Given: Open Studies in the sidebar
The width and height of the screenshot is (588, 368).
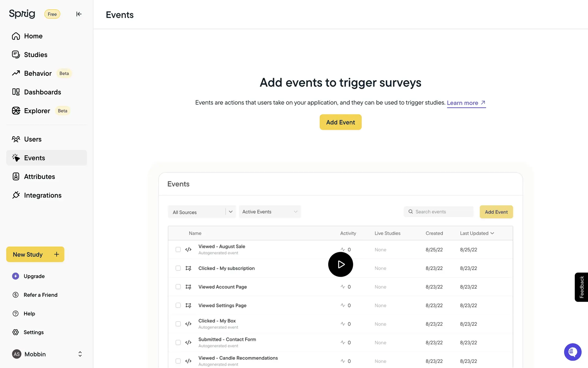Looking at the screenshot, I should pos(36,55).
